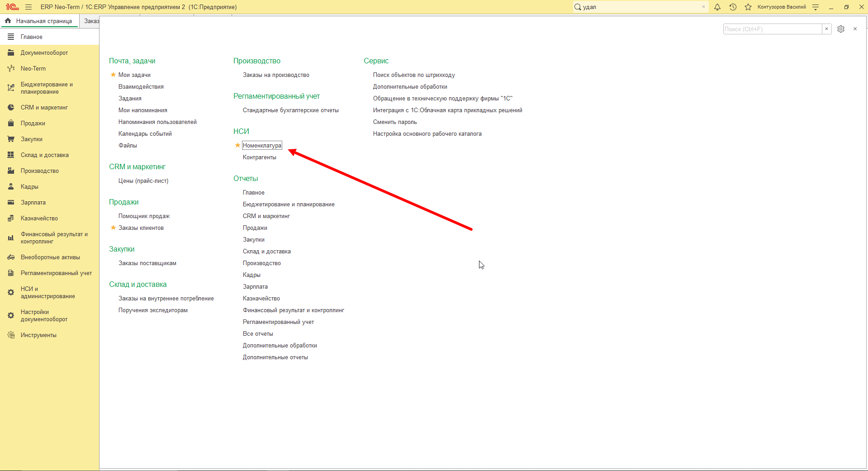
Task: Clear the panel search field
Action: [x=826, y=29]
